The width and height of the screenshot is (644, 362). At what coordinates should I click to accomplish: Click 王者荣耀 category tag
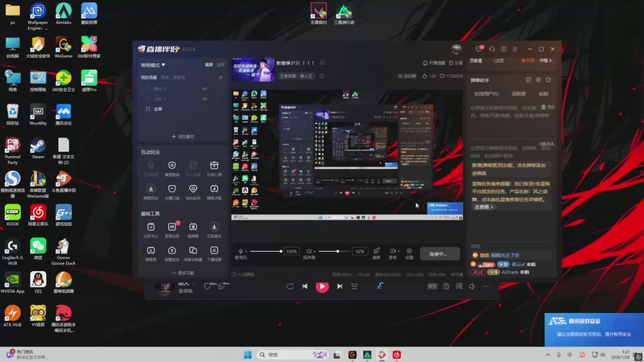295,76
